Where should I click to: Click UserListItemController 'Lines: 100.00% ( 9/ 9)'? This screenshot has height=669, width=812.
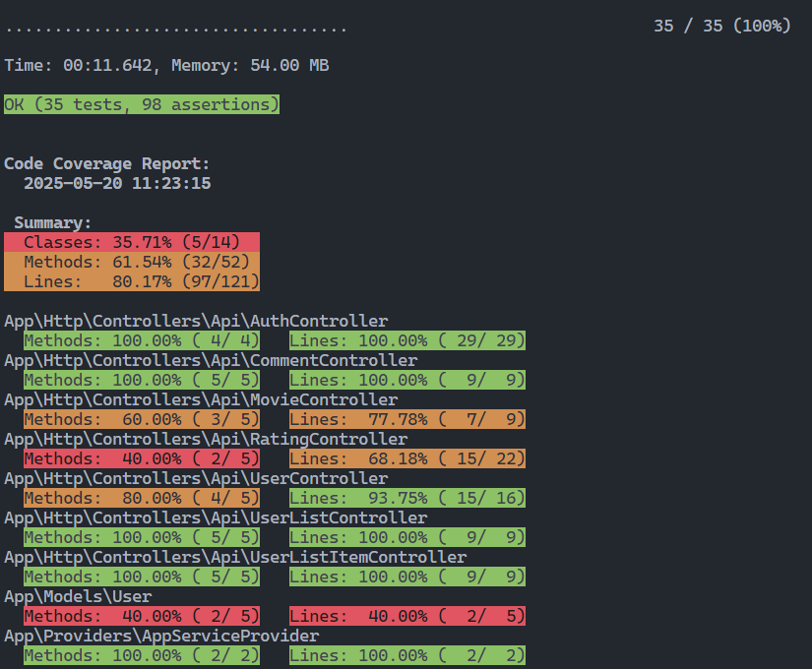(407, 577)
